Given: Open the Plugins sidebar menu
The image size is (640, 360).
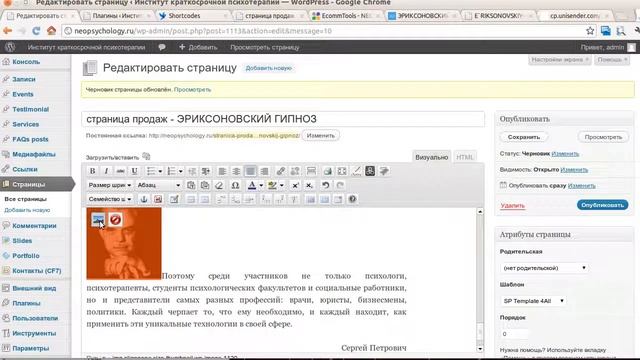Looking at the screenshot, I should click(x=26, y=303).
